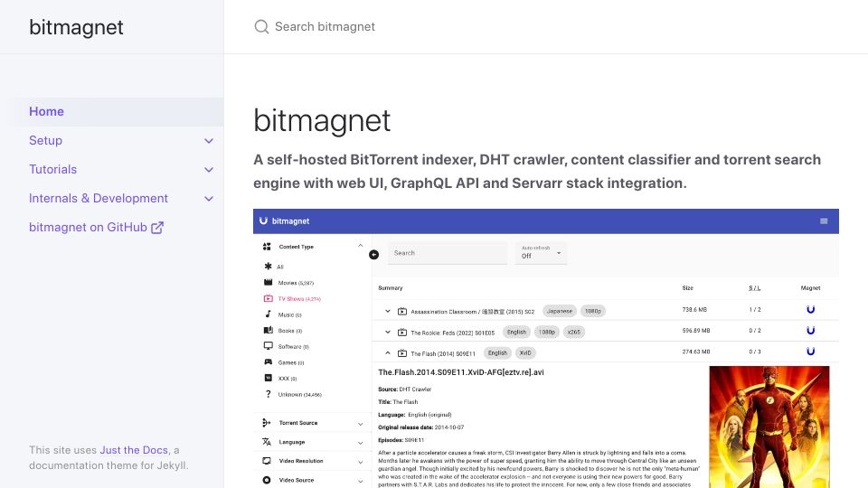Viewport: 868px width, 488px height.
Task: Open the bitmagnet site title link
Action: [x=76, y=27]
